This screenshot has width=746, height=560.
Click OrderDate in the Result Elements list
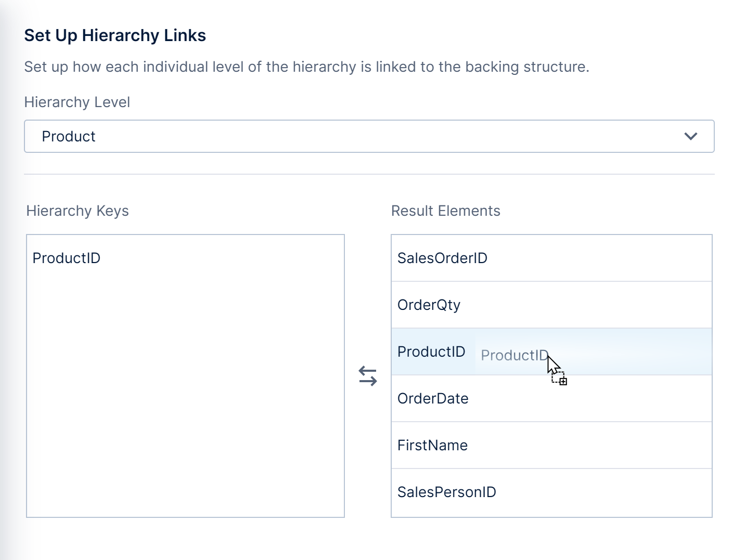click(433, 398)
